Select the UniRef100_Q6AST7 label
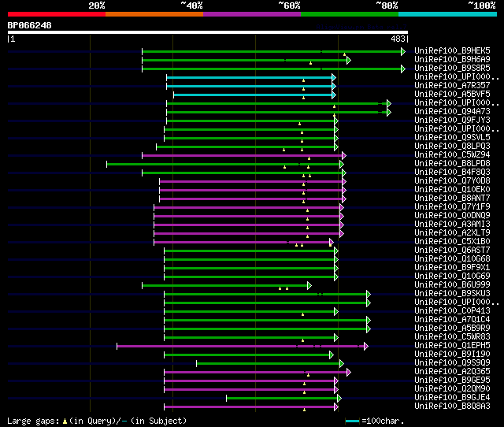Image resolution: width=504 pixels, height=427 pixels. [452, 251]
